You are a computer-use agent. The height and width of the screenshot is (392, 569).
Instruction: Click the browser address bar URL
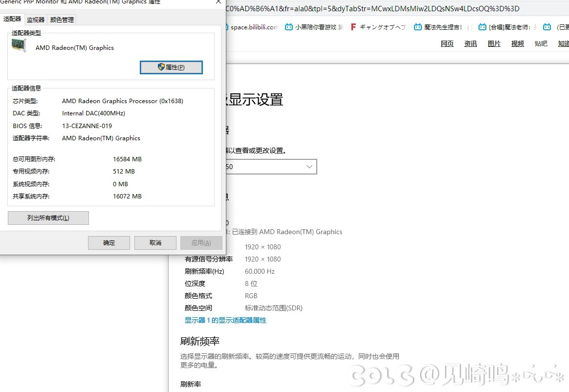[x=372, y=9]
